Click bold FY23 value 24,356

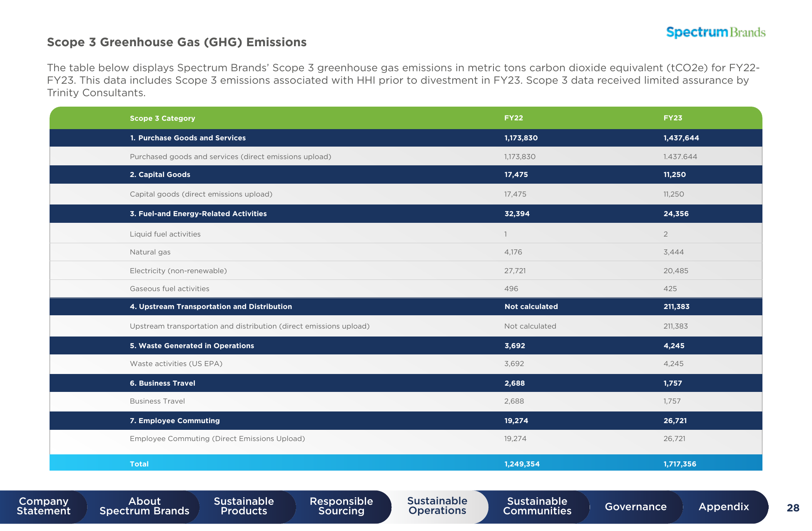676,214
